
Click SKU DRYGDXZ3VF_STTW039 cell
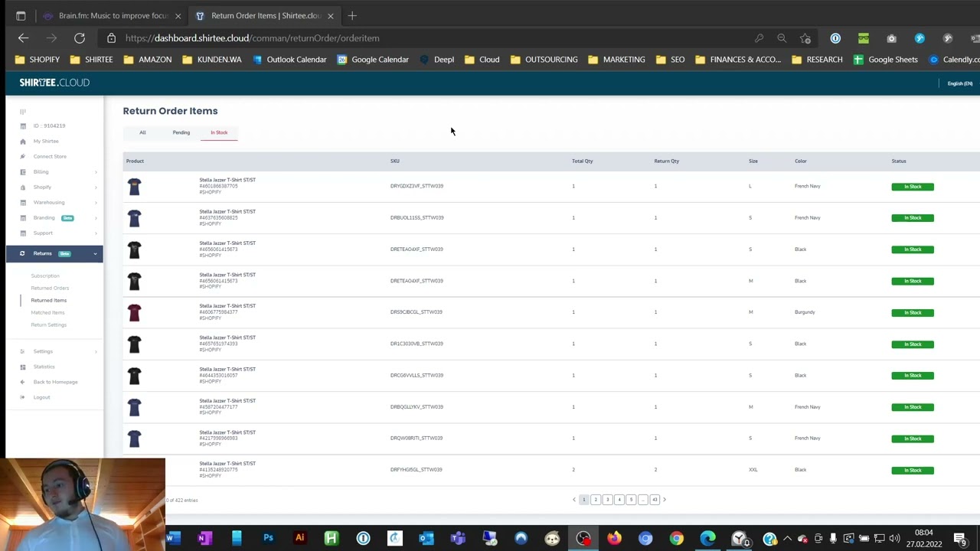point(416,186)
